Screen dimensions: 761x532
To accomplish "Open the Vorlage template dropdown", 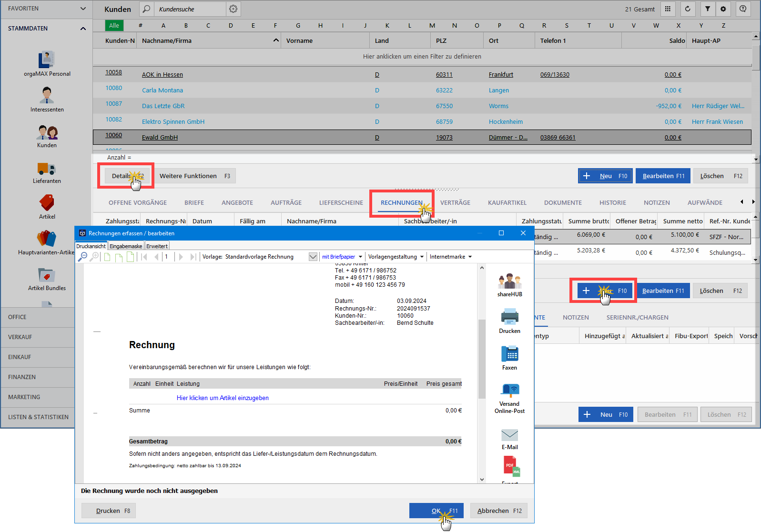I will coord(313,257).
